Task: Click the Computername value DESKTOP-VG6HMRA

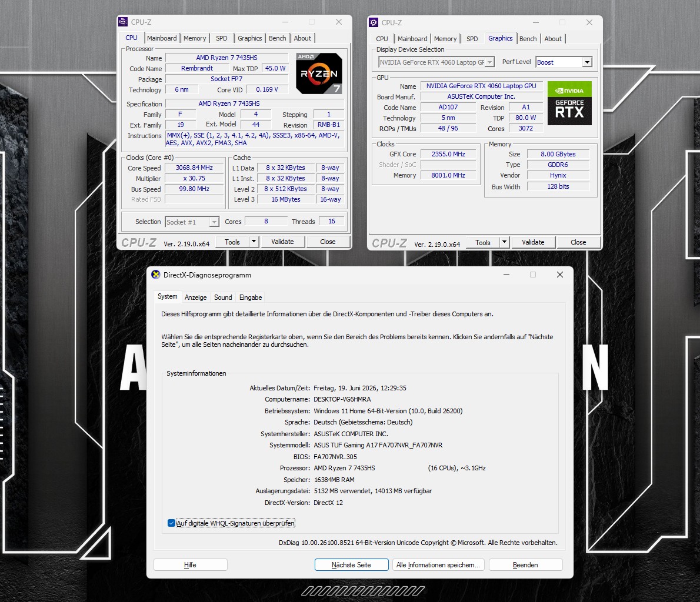Action: [342, 399]
